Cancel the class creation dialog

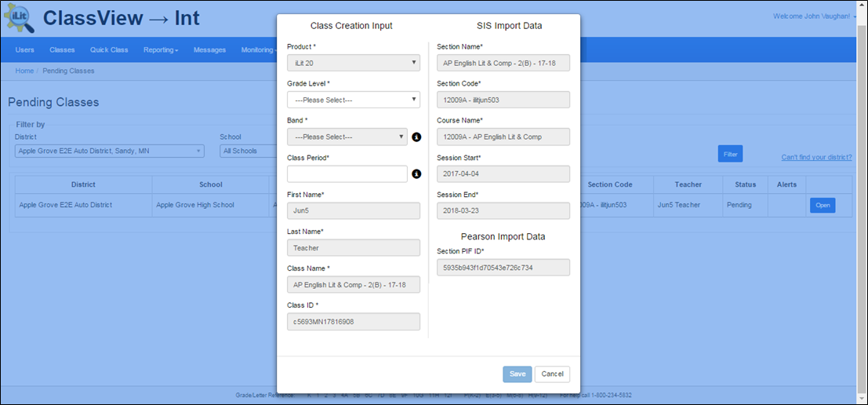(552, 374)
